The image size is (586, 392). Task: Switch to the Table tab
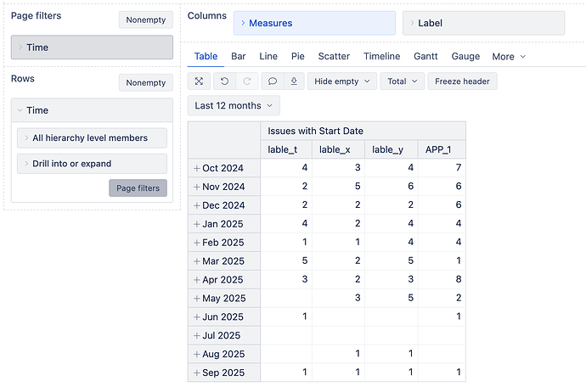coord(206,56)
